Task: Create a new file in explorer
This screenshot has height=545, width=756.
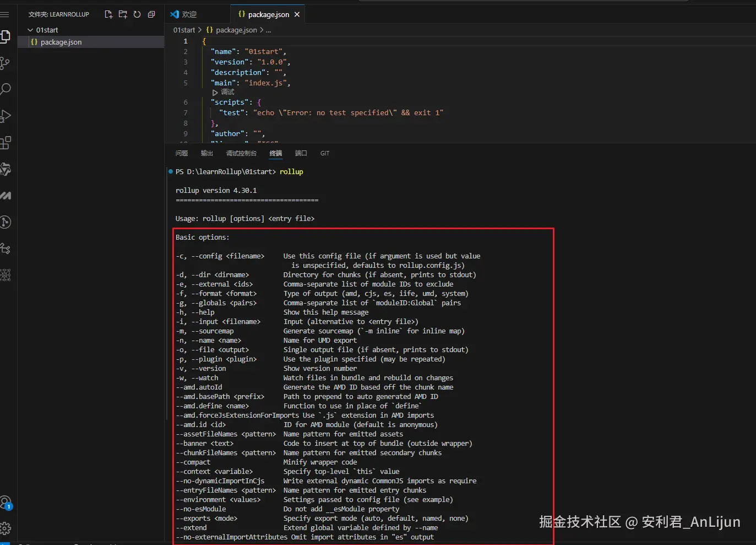Action: (108, 14)
